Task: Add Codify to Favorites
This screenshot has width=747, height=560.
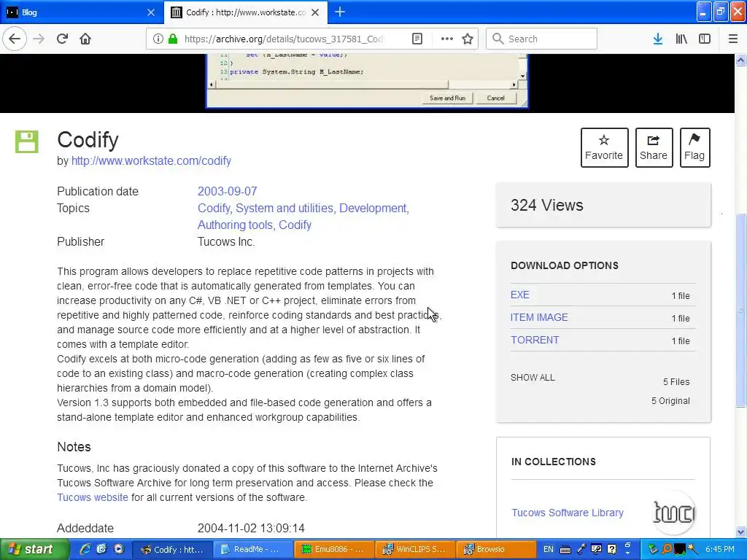Action: pos(604,147)
